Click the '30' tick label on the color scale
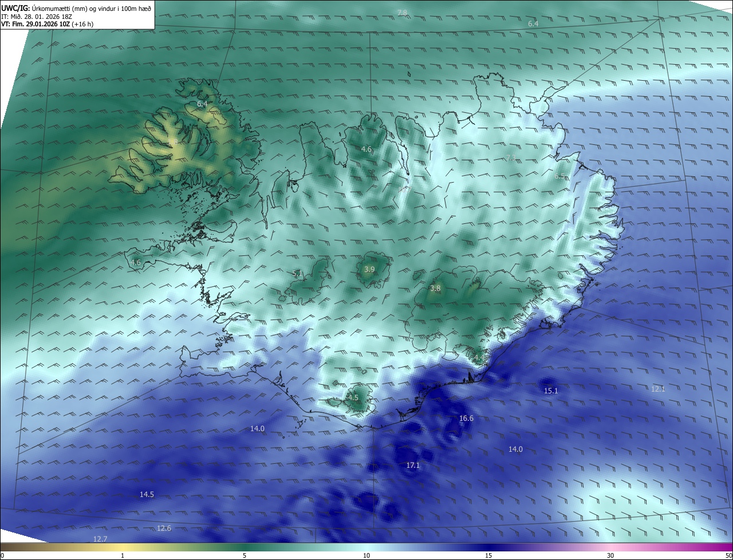The height and width of the screenshot is (560, 733). [610, 555]
